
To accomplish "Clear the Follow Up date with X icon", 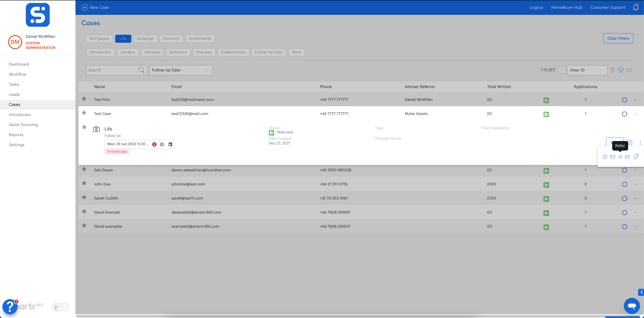I will 162,144.
